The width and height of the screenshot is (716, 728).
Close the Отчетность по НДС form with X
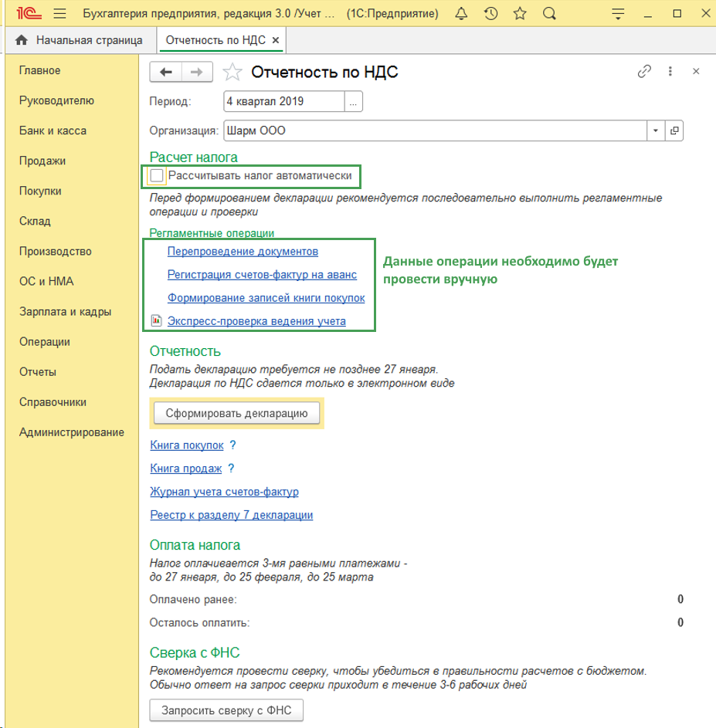[x=696, y=71]
